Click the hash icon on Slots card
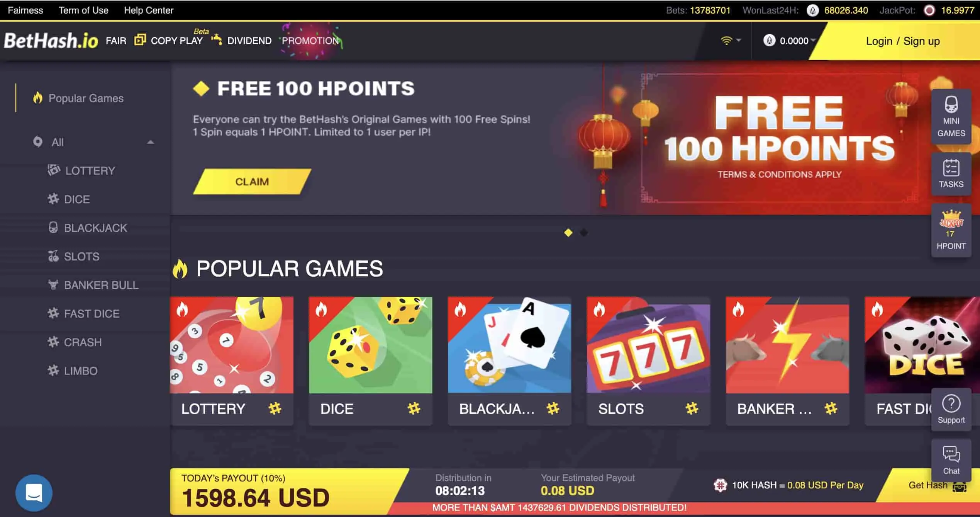 click(x=692, y=408)
